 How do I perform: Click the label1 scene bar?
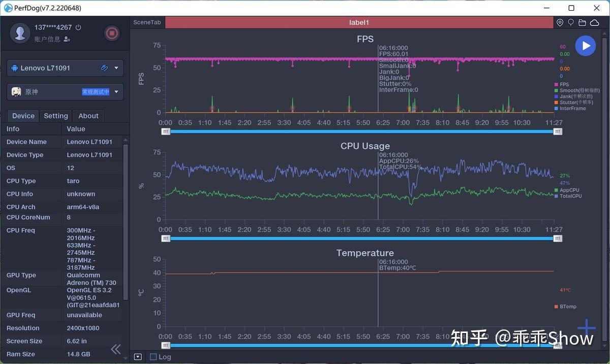pyautogui.click(x=359, y=22)
